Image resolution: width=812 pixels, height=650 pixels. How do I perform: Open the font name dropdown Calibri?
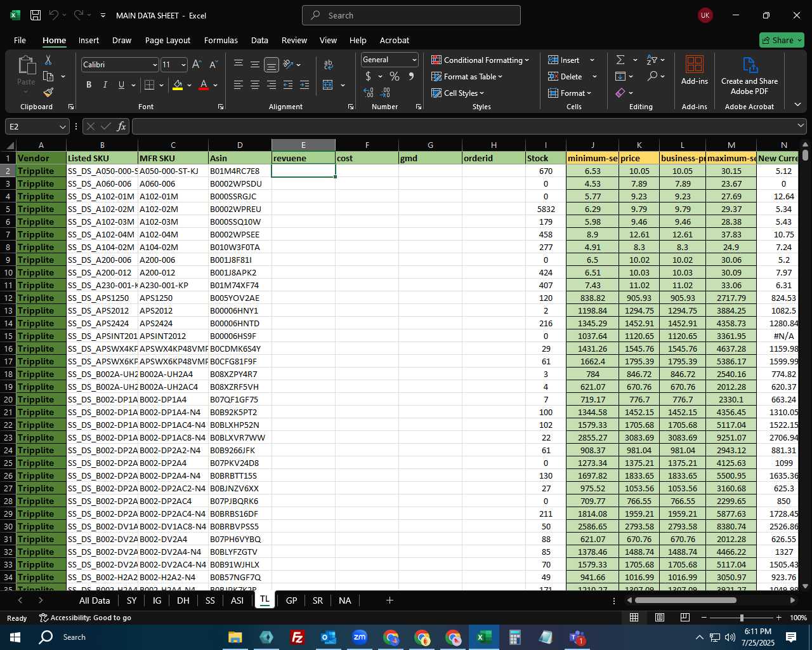click(155, 65)
